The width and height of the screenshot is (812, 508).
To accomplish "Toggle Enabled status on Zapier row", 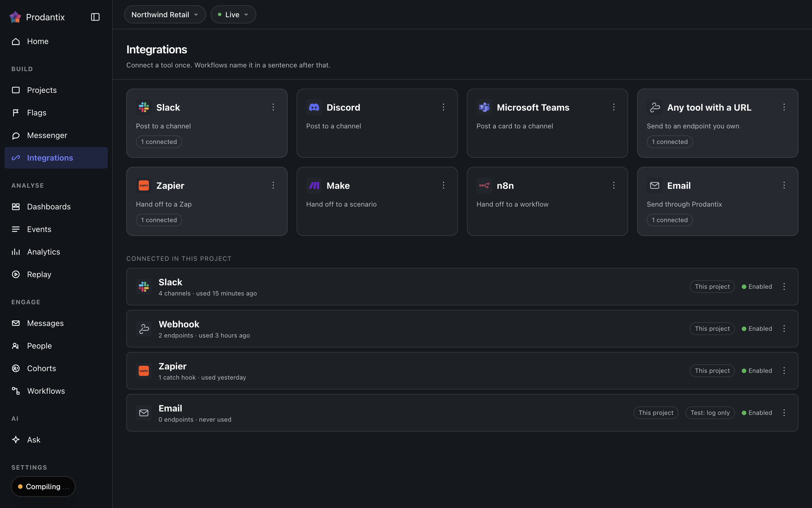I will pyautogui.click(x=757, y=371).
